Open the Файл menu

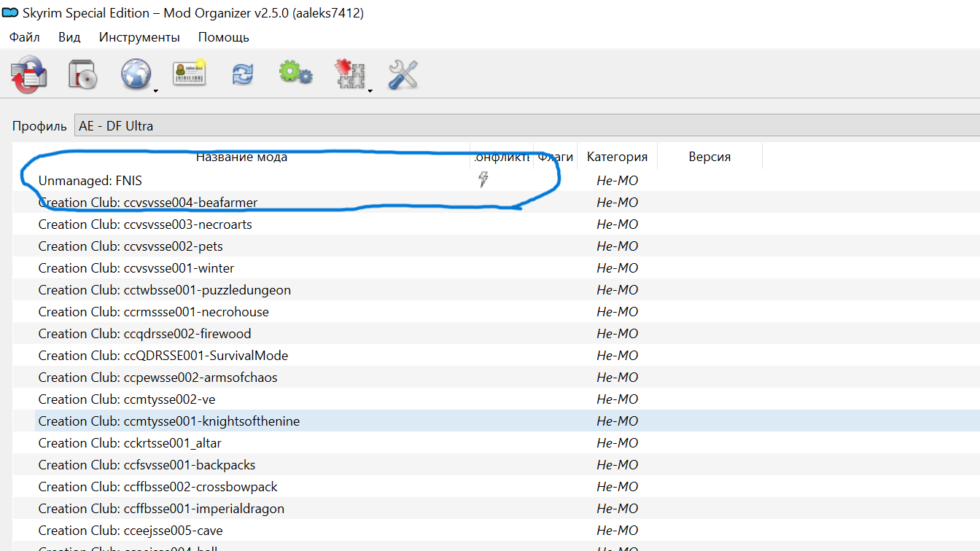tap(24, 37)
